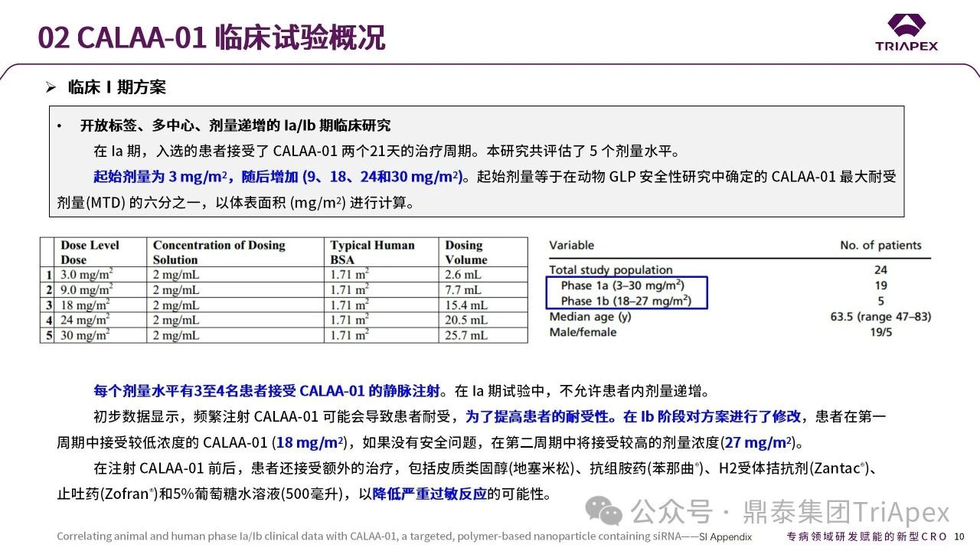Screen dimensions: 980x551
Task: Click row number 3 in the dose table
Action: (x=48, y=305)
